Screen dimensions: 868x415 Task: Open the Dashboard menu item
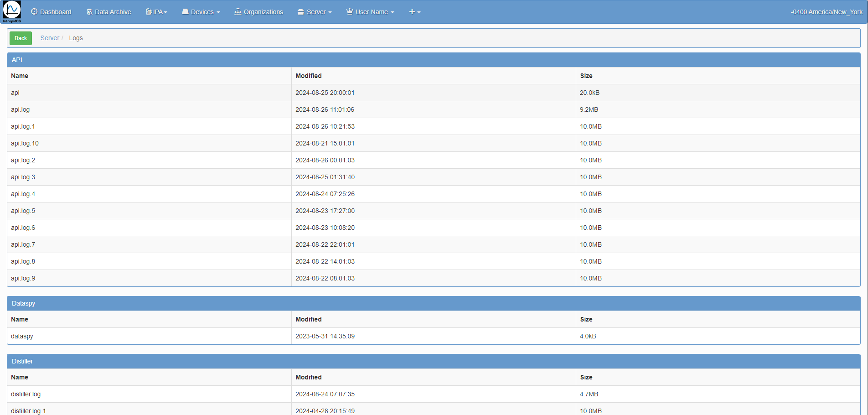coord(51,12)
